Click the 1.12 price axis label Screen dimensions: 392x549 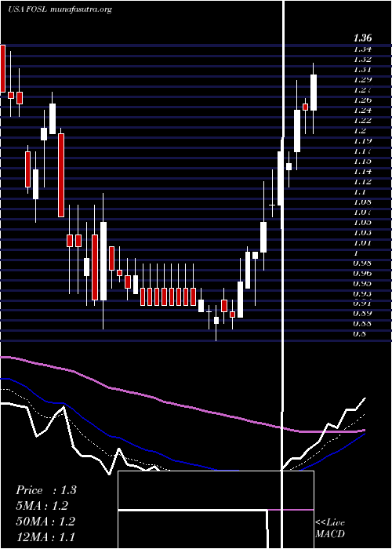363,181
